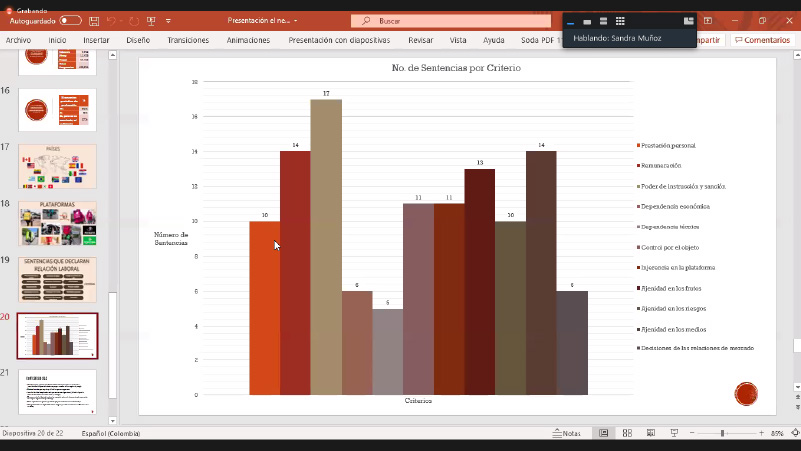This screenshot has width=801, height=451.
Task: Select the meeting overlay stacked view icon
Action: point(603,21)
